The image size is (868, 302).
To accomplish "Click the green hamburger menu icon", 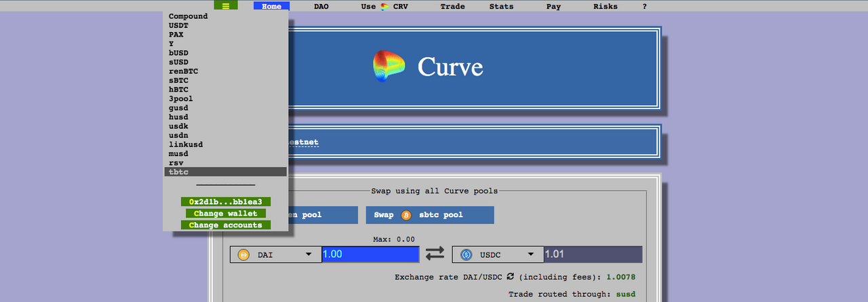I will 225,6.
